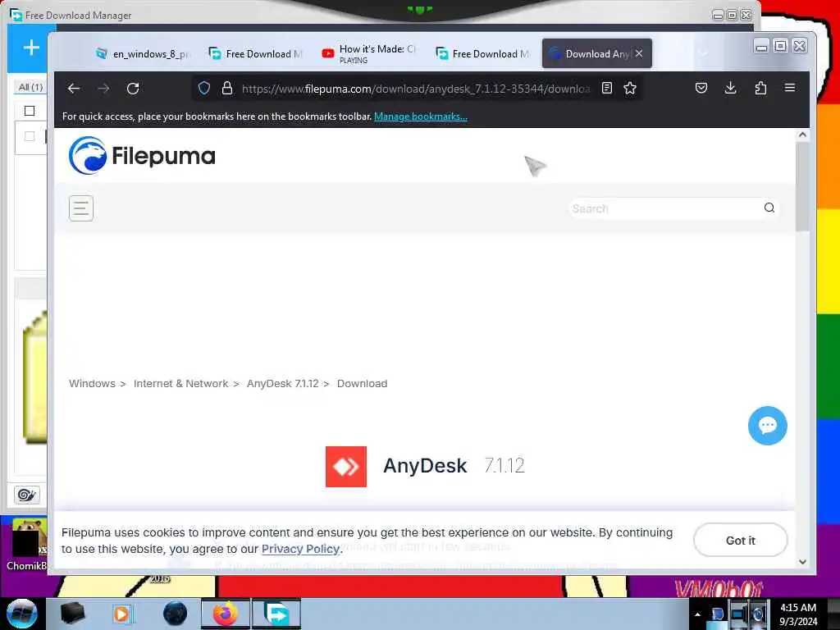
Task: Open Windows breadcrumb link
Action: 92,384
